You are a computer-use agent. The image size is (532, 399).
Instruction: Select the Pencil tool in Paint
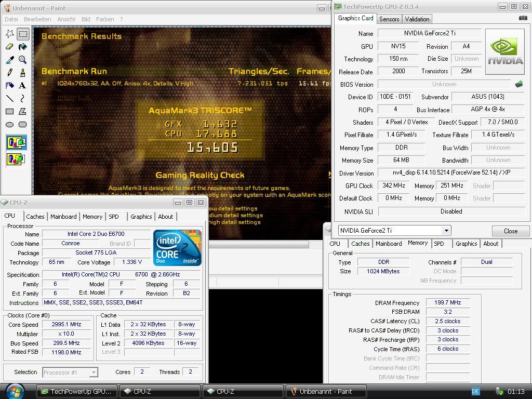10,72
